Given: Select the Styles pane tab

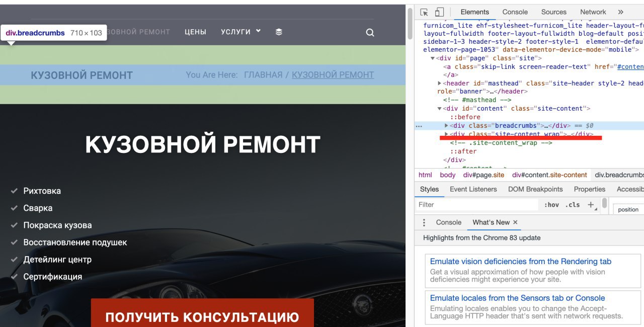Looking at the screenshot, I should click(x=429, y=189).
